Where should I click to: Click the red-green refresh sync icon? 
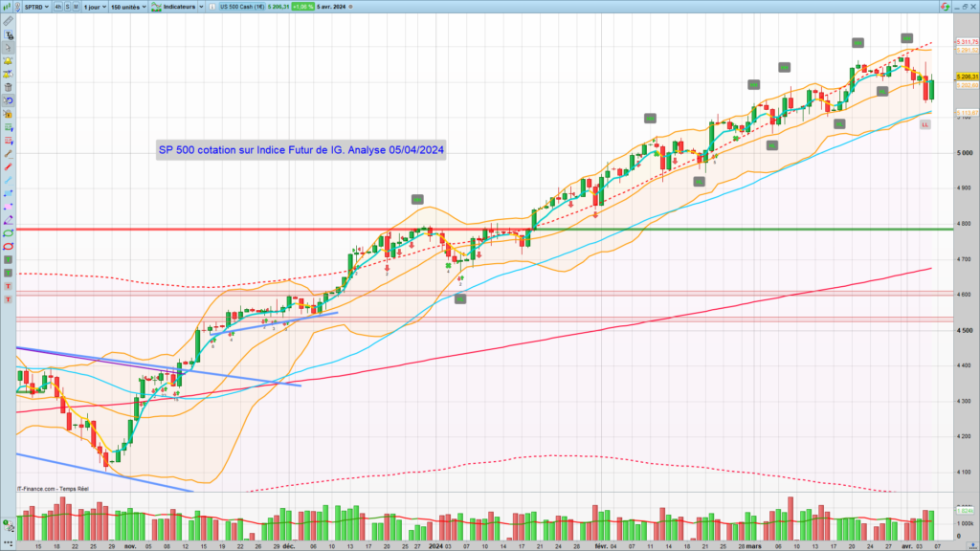pos(945,7)
